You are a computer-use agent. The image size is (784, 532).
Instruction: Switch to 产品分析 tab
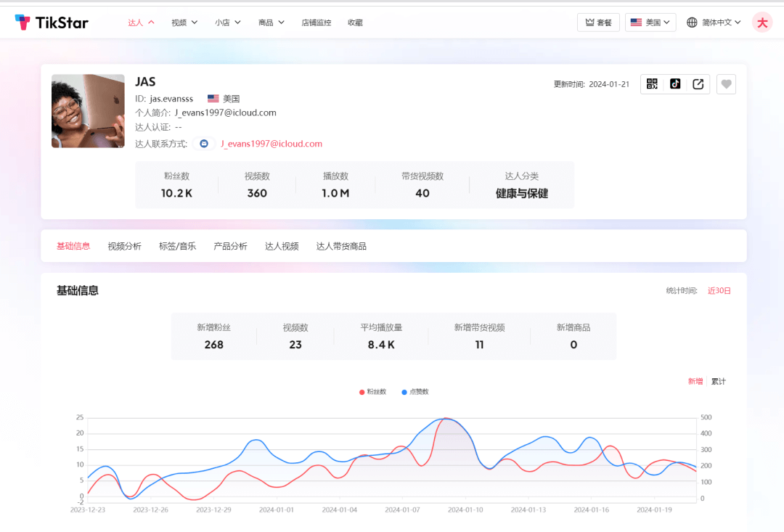(231, 246)
